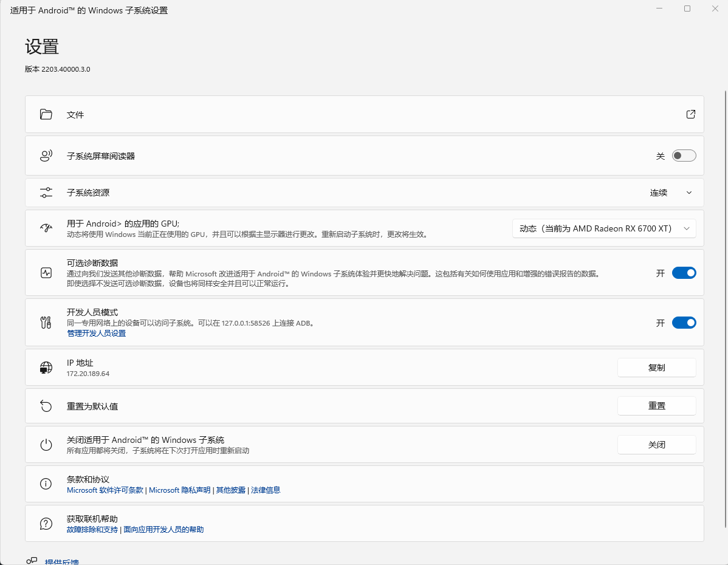Click the 子系统屏幕阅读器 screen reader icon
This screenshot has height=565, width=728.
[46, 156]
